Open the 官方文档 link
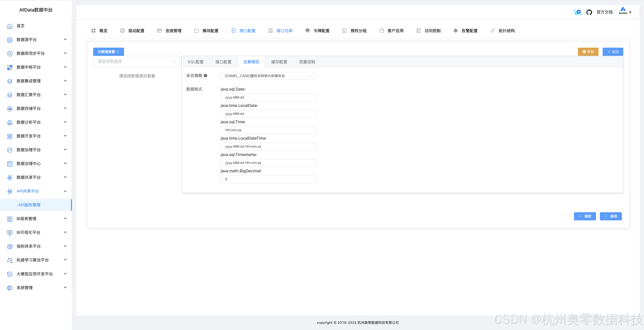Screen dimensions: 644x330 point(604,12)
